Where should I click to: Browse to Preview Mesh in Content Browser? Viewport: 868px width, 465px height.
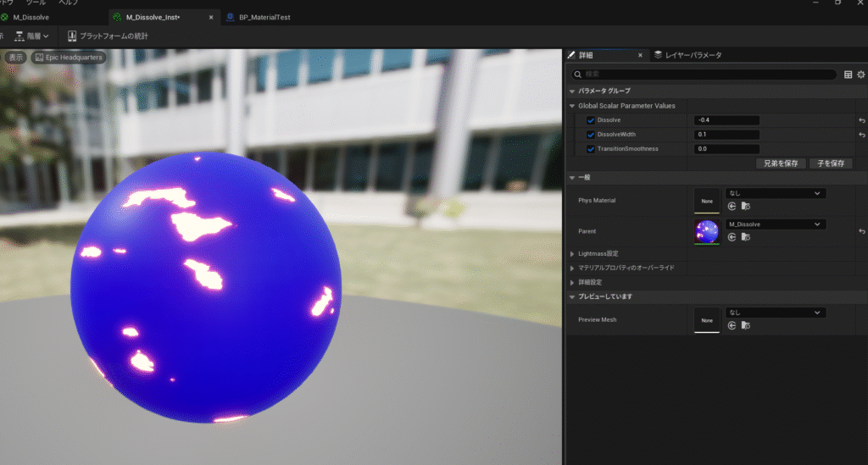click(746, 325)
